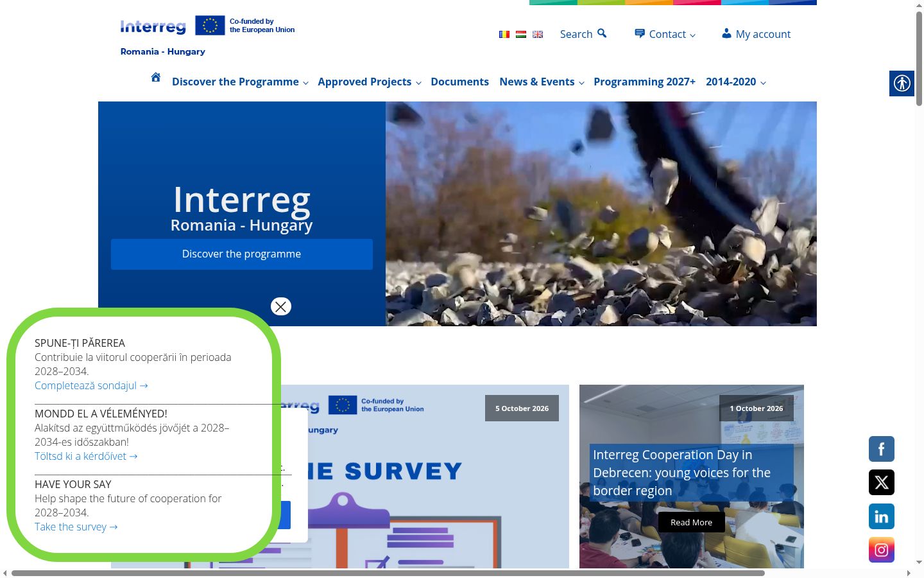
Task: Switch language with the Hungarian flag
Action: 521,35
